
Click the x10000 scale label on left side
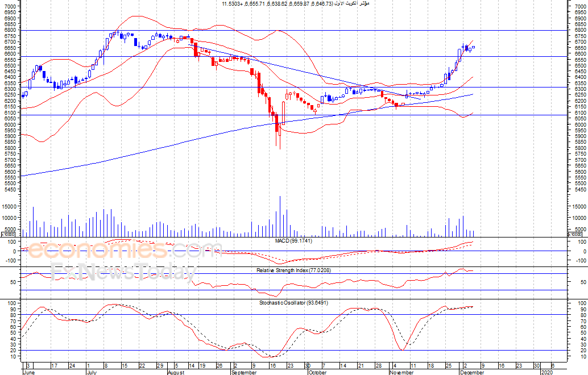9,234
